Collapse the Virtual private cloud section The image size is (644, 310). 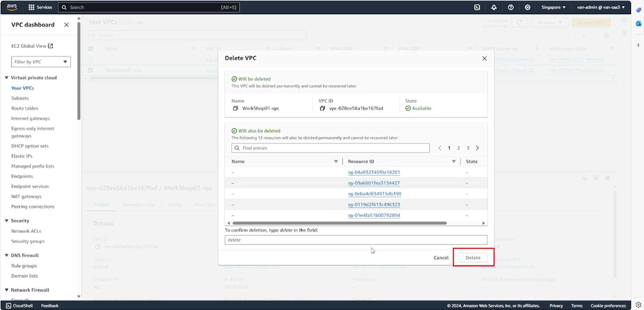pyautogui.click(x=6, y=78)
